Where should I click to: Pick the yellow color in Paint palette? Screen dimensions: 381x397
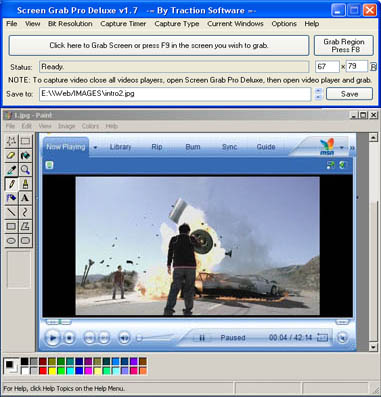pos(52,370)
